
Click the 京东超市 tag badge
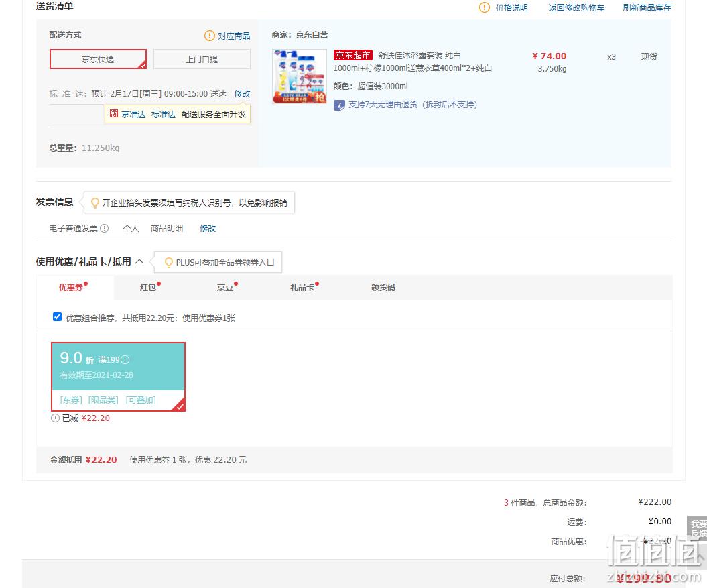(x=353, y=55)
